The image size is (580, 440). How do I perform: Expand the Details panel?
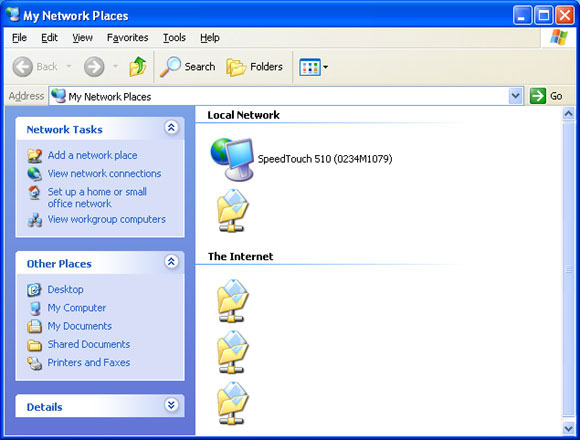tap(171, 405)
